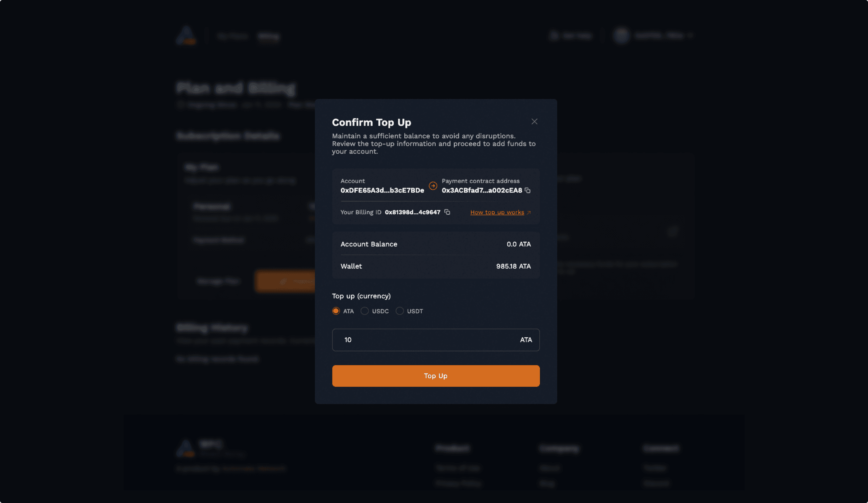Copy the payment contract address

[x=528, y=191]
